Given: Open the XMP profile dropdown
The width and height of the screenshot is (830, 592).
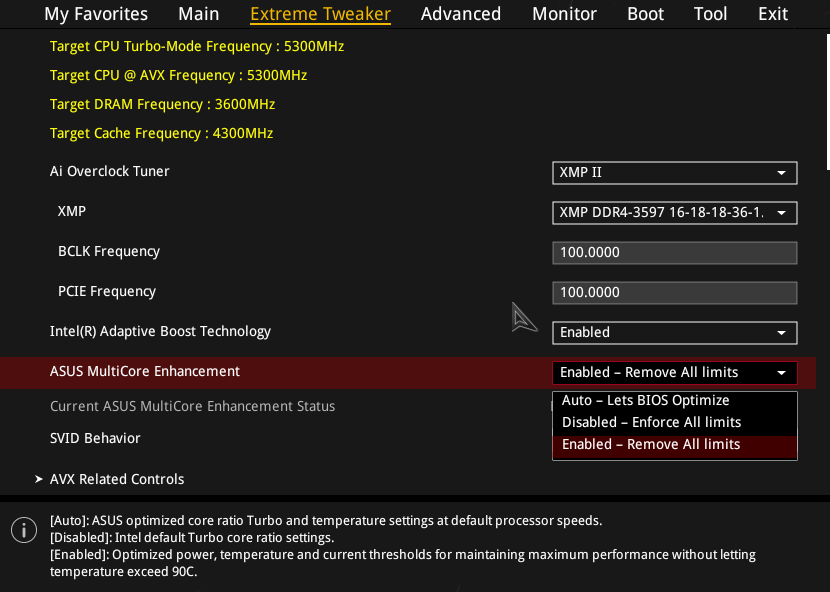Looking at the screenshot, I should [x=674, y=213].
